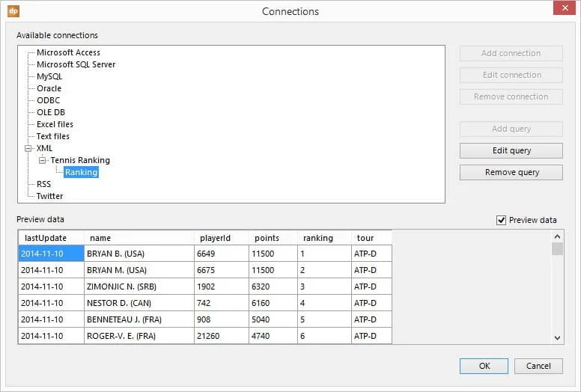Click playerId cell 21260
The height and width of the screenshot is (392, 581).
click(221, 336)
